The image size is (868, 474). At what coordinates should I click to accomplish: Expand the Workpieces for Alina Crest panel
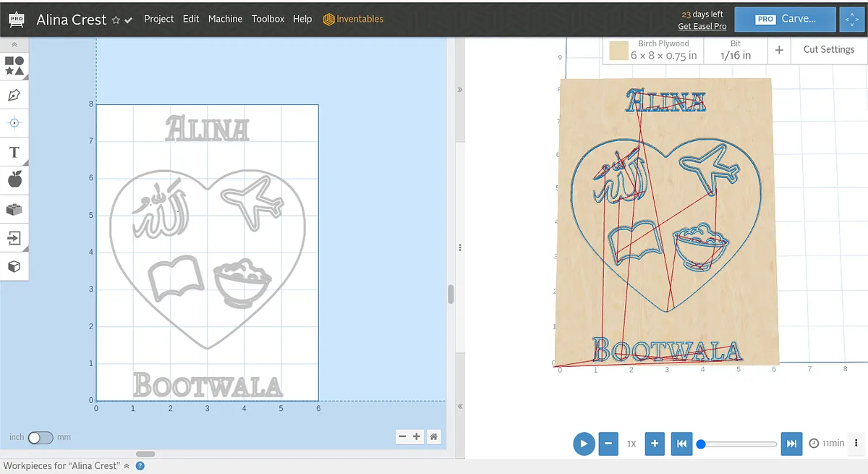click(x=127, y=466)
